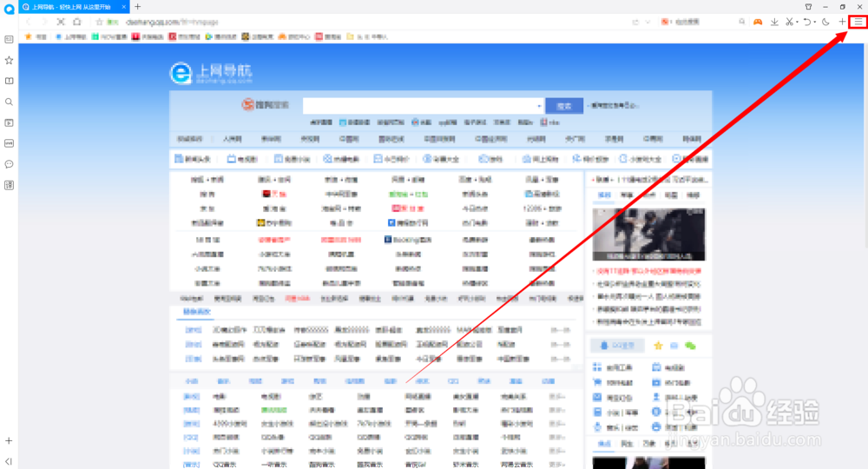Close the 上网导航 tab
Viewport: 868px width, 469px height.
pyautogui.click(x=123, y=7)
